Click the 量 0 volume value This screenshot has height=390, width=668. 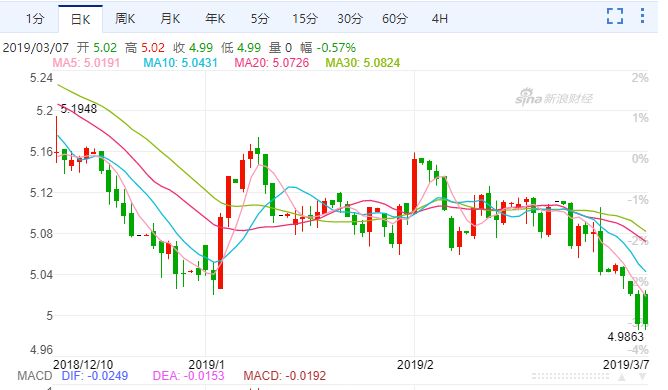point(280,47)
